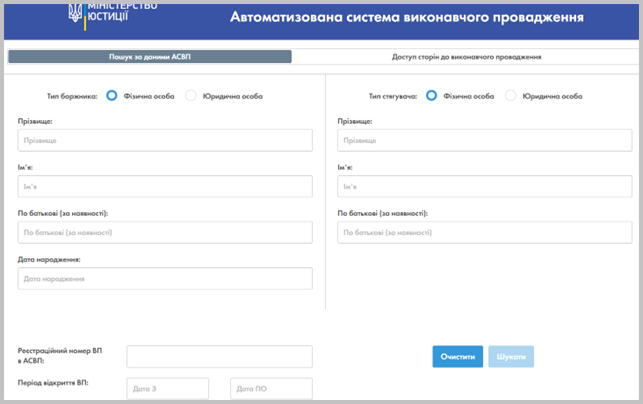Choose 'Юридична особа' for creditor type

(511, 96)
